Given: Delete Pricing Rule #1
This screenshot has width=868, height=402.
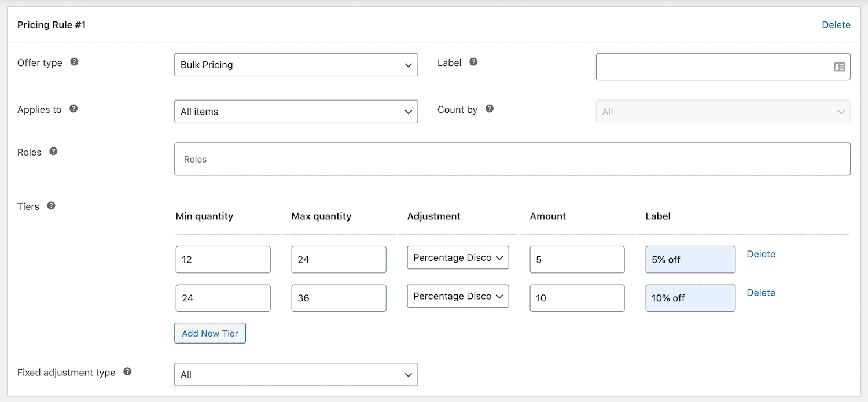Looking at the screenshot, I should click(x=836, y=25).
